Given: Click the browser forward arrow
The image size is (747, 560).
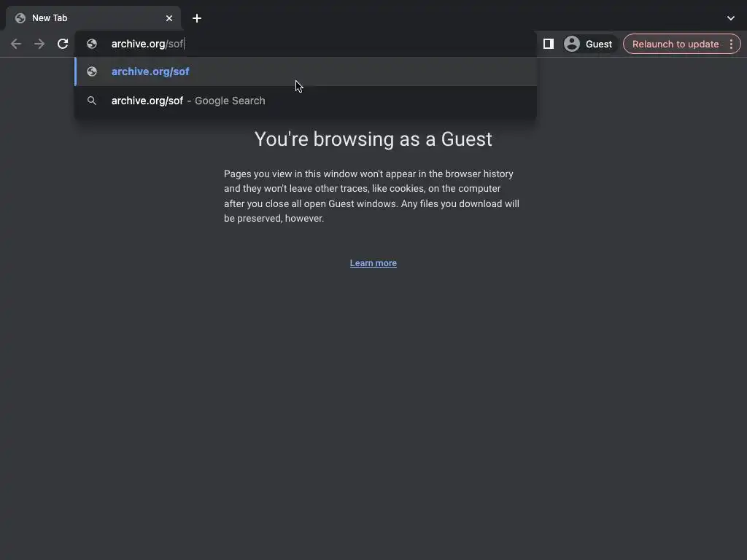Looking at the screenshot, I should [39, 44].
